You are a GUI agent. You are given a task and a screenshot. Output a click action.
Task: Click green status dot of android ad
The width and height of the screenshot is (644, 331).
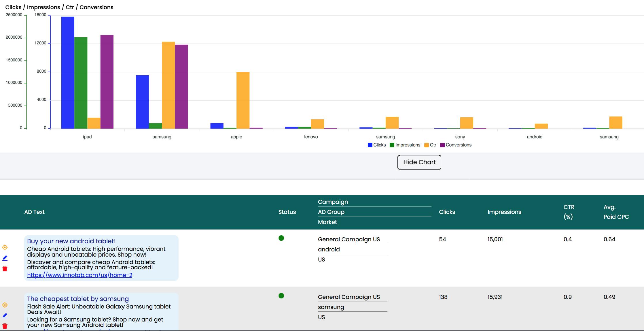tap(281, 238)
